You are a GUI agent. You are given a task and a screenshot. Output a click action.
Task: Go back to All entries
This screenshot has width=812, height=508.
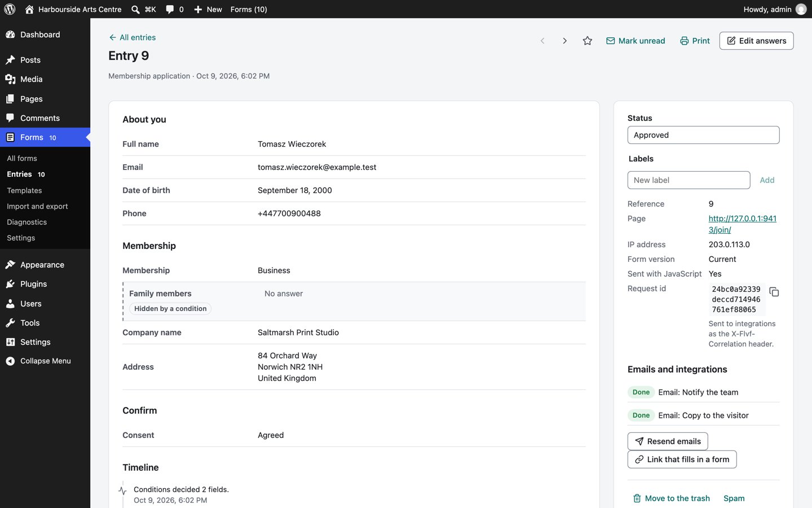point(133,37)
